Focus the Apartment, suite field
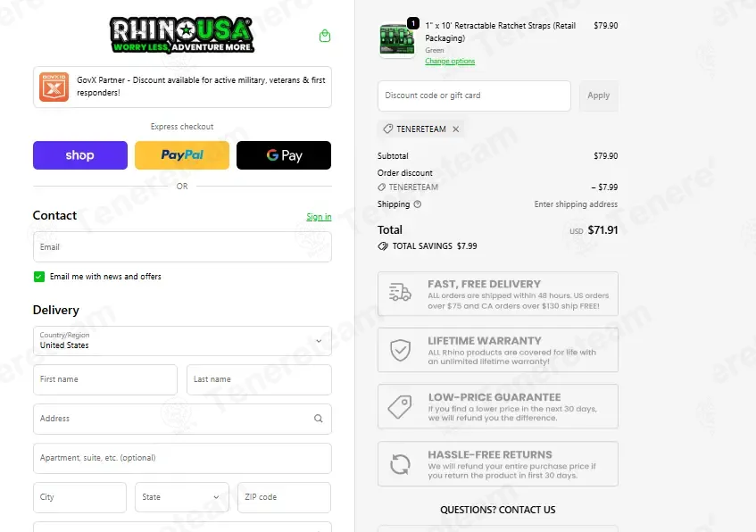 (182, 458)
